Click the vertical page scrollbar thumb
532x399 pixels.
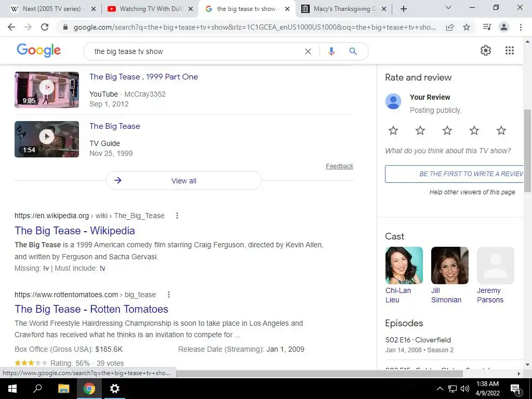pos(527,150)
